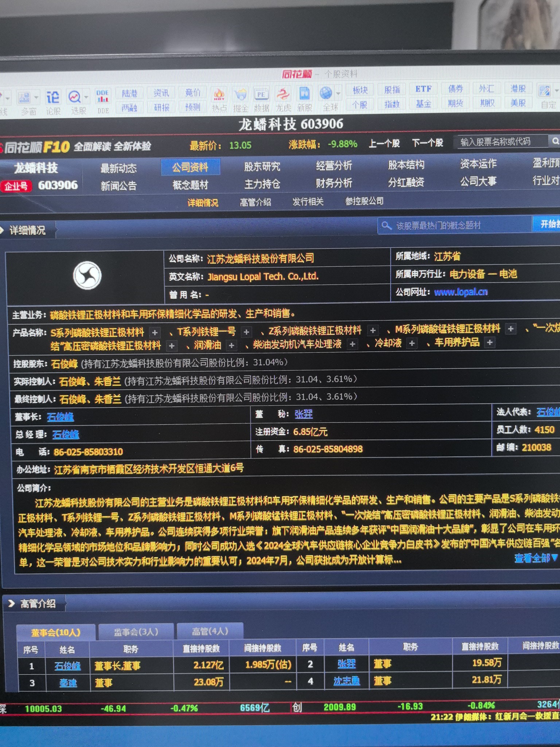Screen dimensions: 560x747
Task: Click 上一个股 previous stock button
Action: coord(384,143)
